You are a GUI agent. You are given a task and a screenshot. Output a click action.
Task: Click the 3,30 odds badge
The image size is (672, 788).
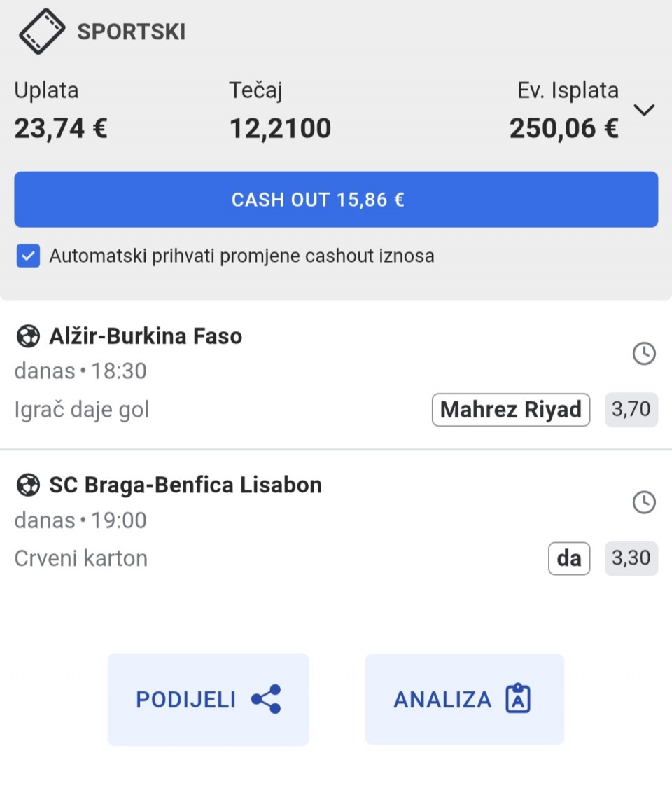(631, 558)
